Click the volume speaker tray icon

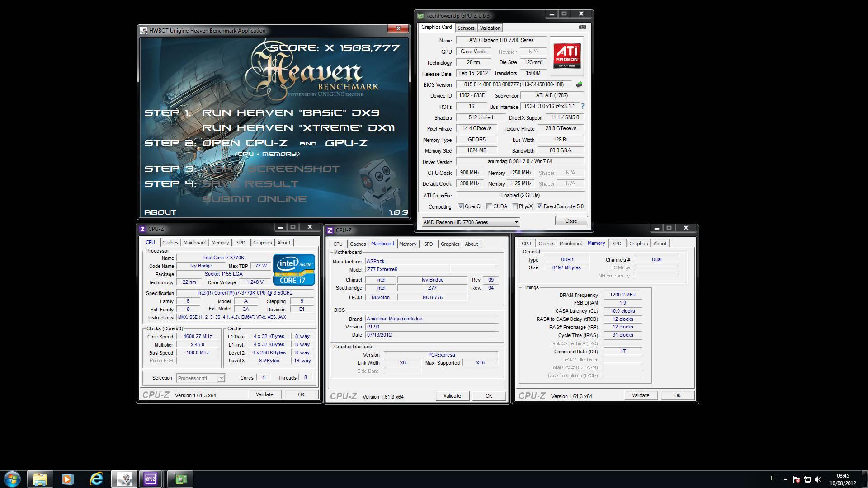click(x=818, y=479)
